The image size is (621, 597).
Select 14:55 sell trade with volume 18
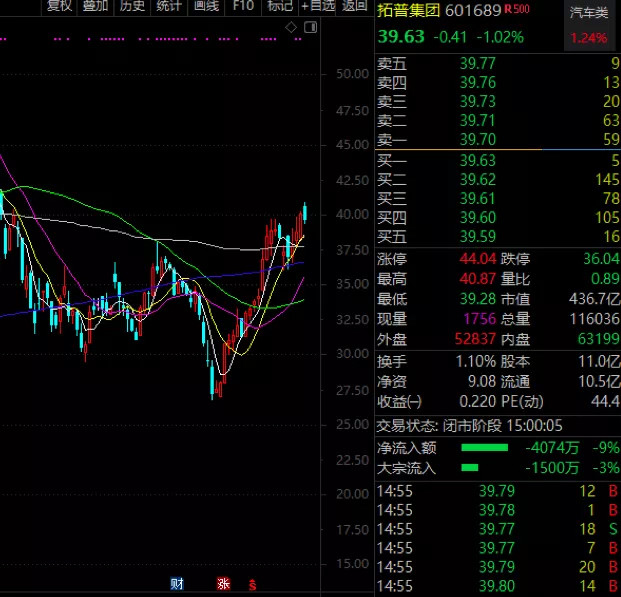(x=497, y=529)
